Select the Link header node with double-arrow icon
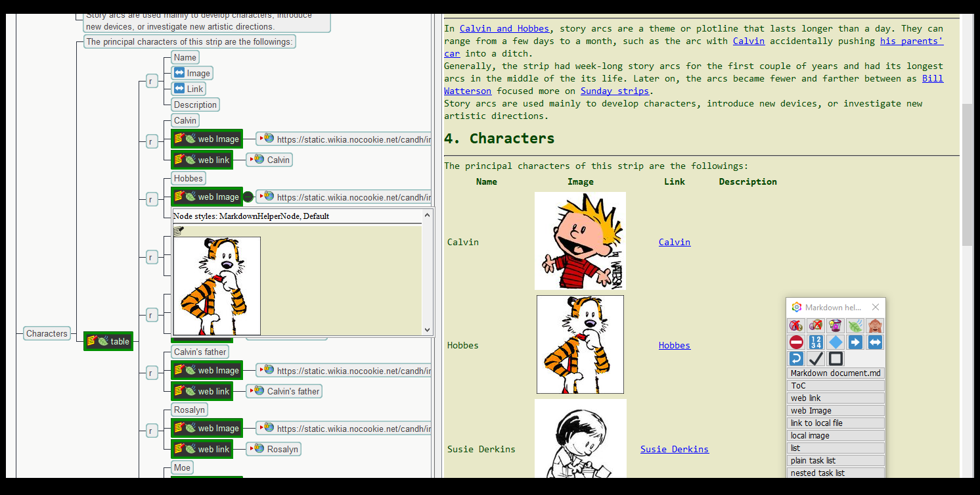 189,89
